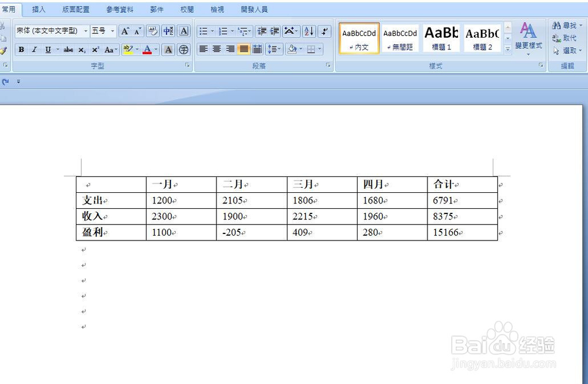
Task: Apply paragraph shading paint bucket
Action: coord(292,49)
